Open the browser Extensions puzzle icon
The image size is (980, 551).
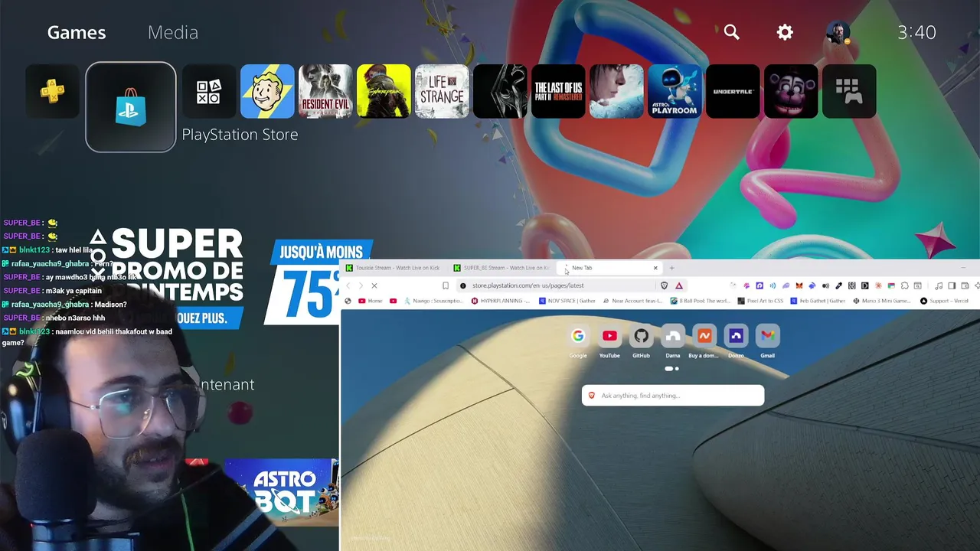coord(904,285)
